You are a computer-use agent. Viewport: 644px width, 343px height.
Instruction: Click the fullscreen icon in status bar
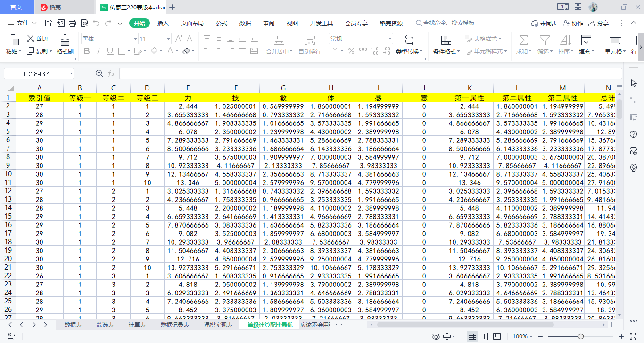tap(633, 336)
